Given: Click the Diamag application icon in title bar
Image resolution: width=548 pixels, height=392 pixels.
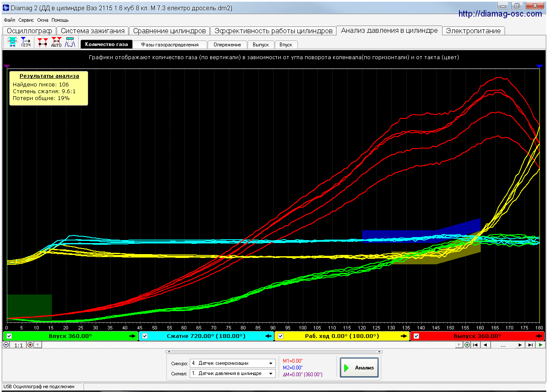Looking at the screenshot, I should (x=6, y=8).
